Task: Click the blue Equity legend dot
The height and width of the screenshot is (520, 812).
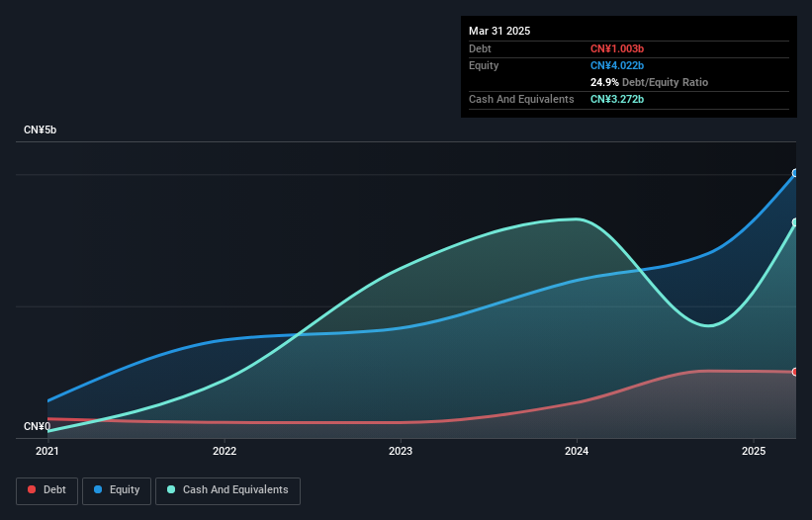Action: [98, 489]
